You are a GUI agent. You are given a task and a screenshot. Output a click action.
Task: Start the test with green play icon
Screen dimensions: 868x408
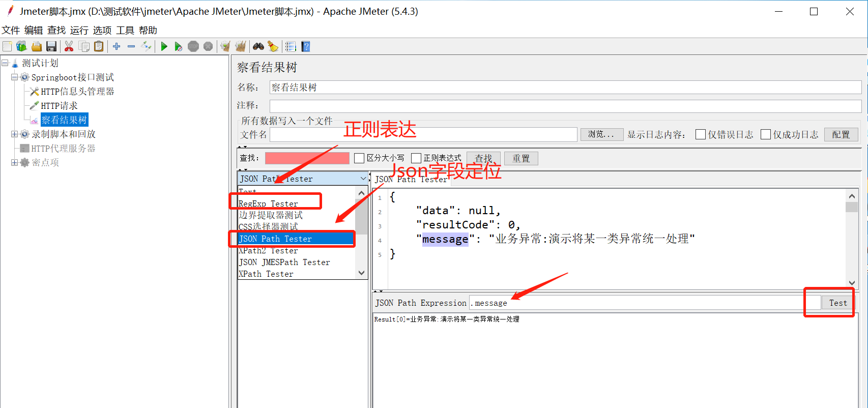[x=164, y=47]
